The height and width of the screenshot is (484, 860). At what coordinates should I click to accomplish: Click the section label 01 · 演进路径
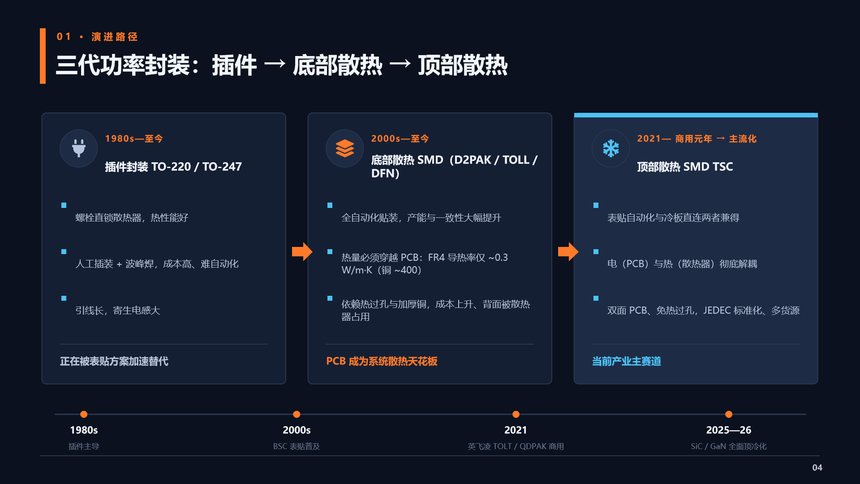pos(97,37)
